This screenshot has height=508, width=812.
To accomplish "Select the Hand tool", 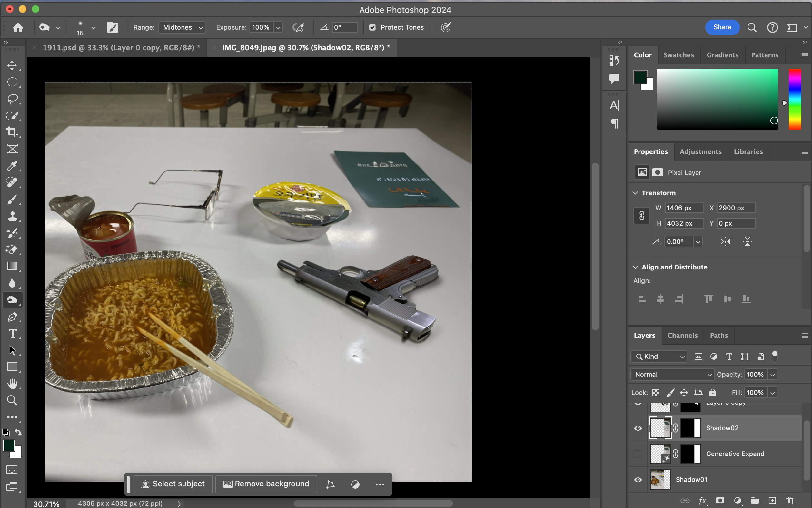I will (x=12, y=383).
